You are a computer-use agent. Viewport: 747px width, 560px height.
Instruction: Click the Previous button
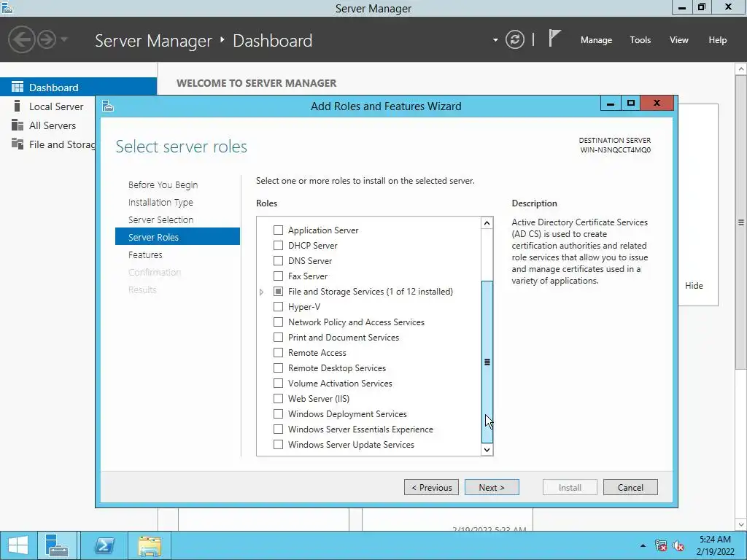coord(431,487)
